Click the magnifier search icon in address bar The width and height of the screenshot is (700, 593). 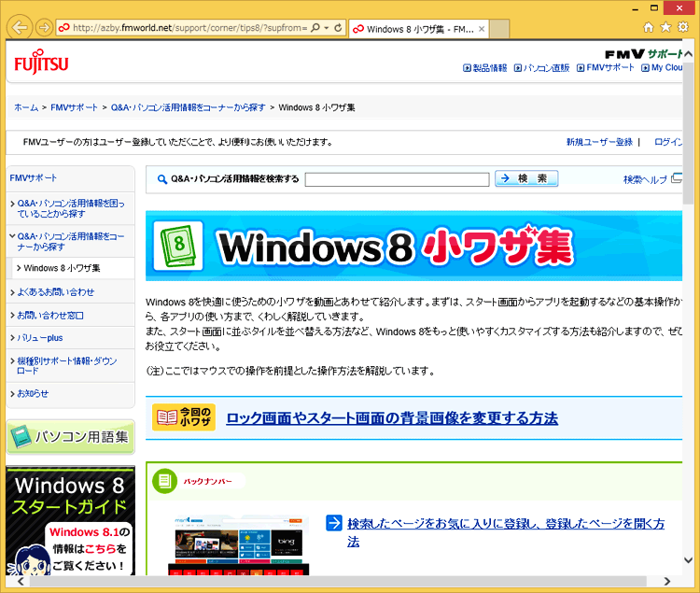(315, 28)
